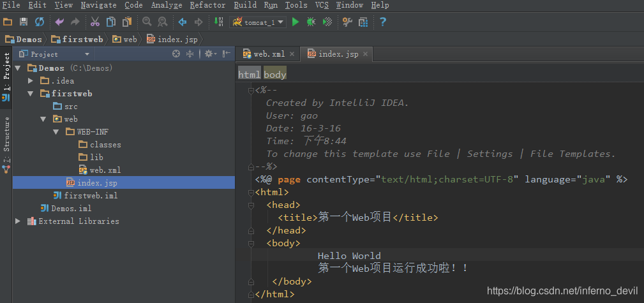Image resolution: width=644 pixels, height=303 pixels.
Task: Click the Replace magnifier icon
Action: [x=163, y=22]
